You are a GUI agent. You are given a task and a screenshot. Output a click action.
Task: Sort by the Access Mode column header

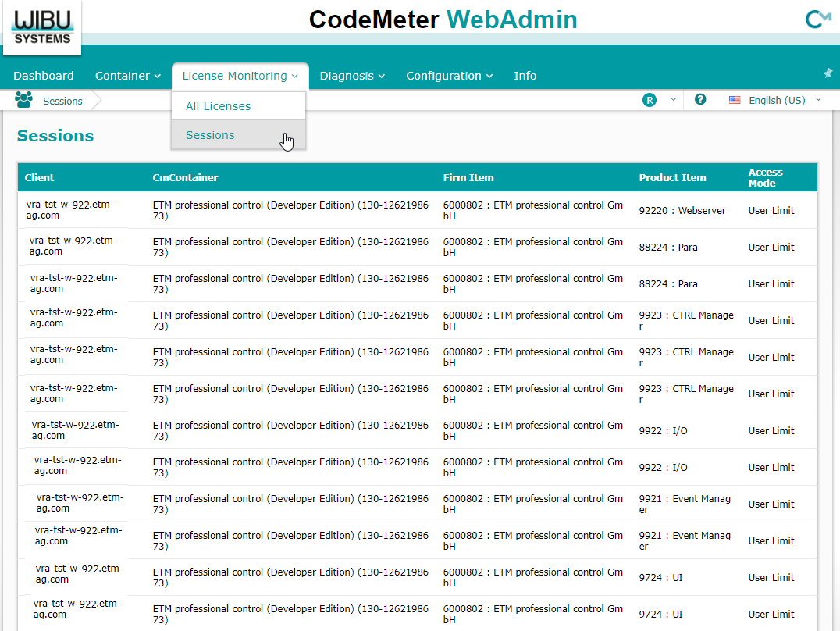[765, 177]
